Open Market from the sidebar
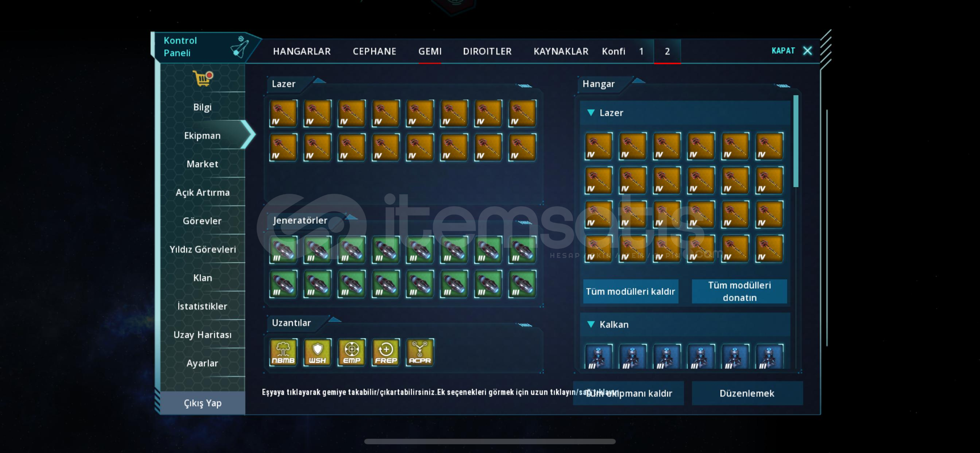Viewport: 980px width, 453px height. pyautogui.click(x=202, y=164)
